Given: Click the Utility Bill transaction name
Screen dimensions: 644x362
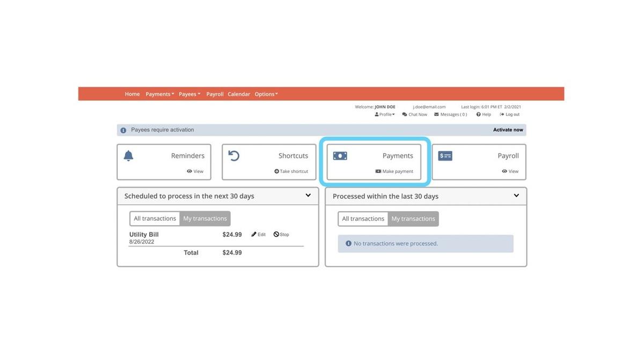Looking at the screenshot, I should [144, 235].
